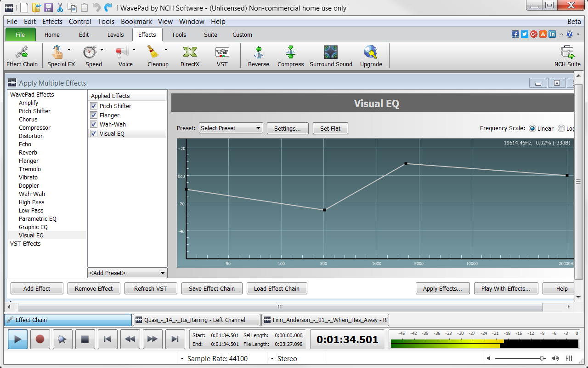
Task: Switch to the Levels ribbon tab
Action: (115, 34)
